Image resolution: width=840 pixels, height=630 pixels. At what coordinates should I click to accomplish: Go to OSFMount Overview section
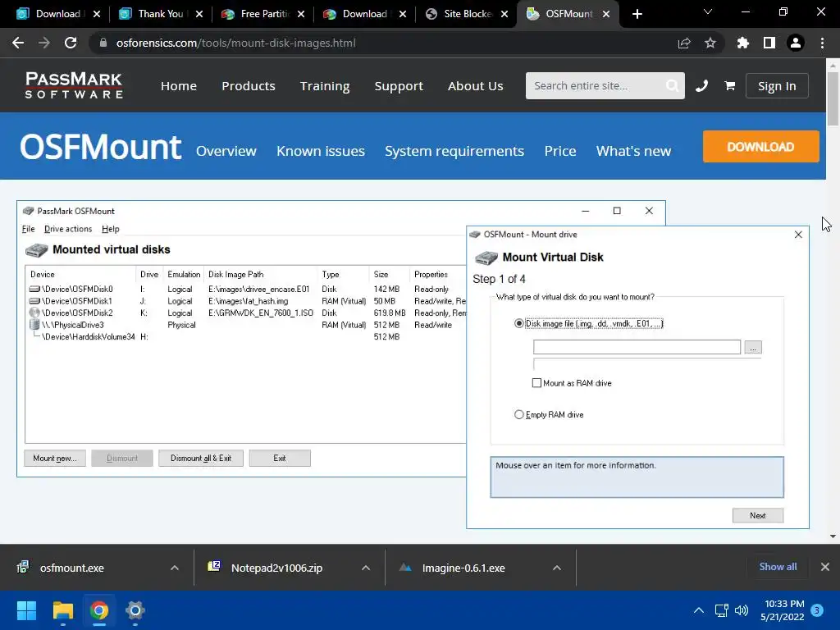pos(226,151)
